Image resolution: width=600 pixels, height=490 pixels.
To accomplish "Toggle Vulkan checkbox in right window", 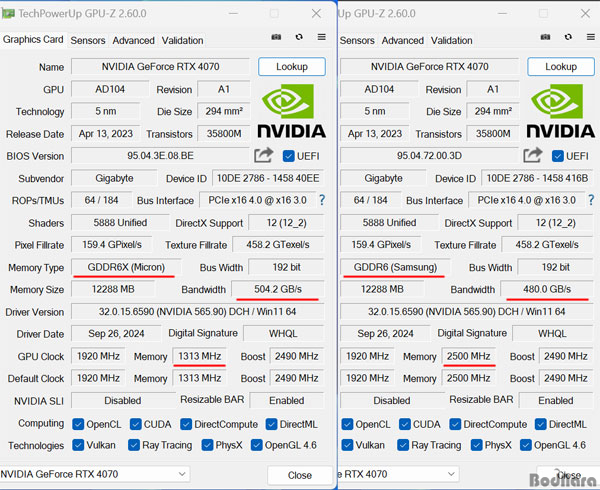I will point(347,445).
